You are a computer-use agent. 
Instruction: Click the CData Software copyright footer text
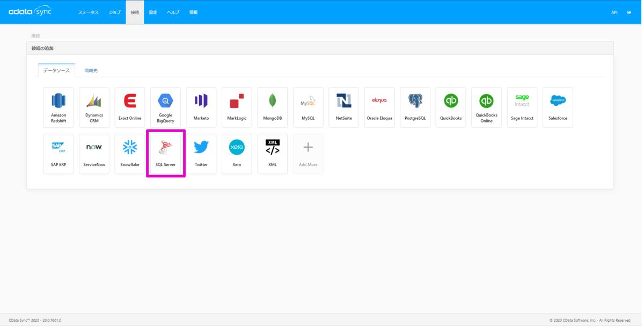[590, 320]
